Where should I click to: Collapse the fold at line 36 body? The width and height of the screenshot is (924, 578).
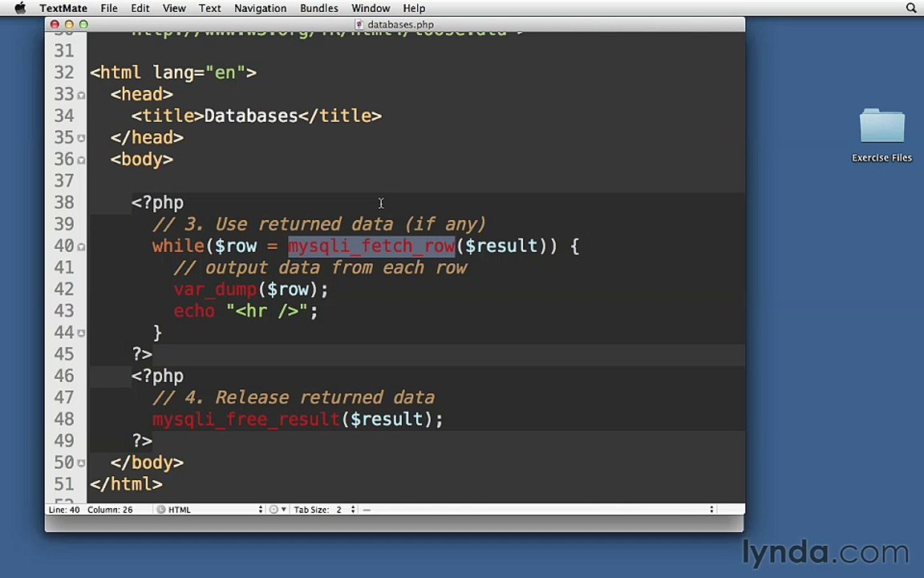coord(81,160)
